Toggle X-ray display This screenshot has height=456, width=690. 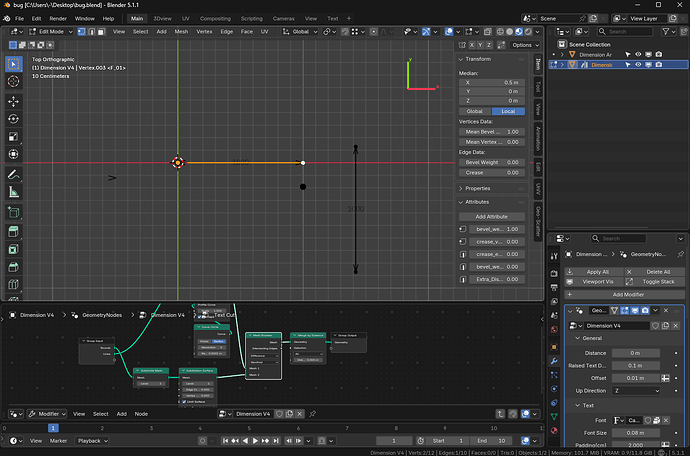(x=488, y=32)
